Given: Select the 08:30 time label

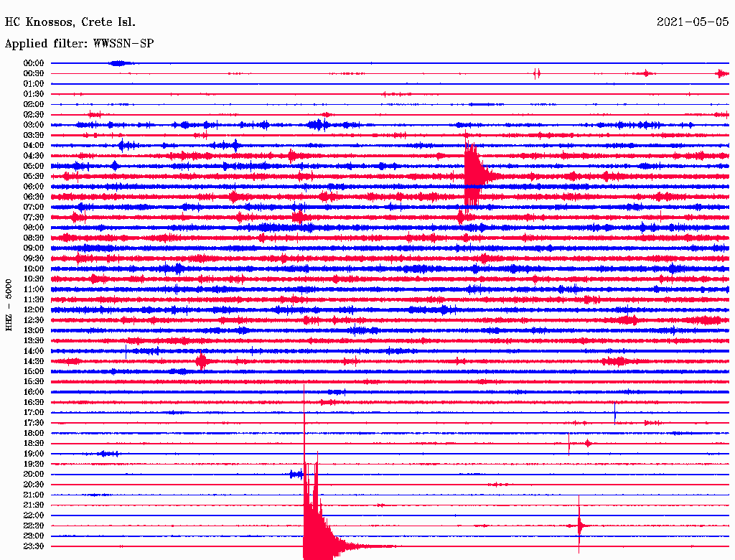Looking at the screenshot, I should [x=34, y=238].
